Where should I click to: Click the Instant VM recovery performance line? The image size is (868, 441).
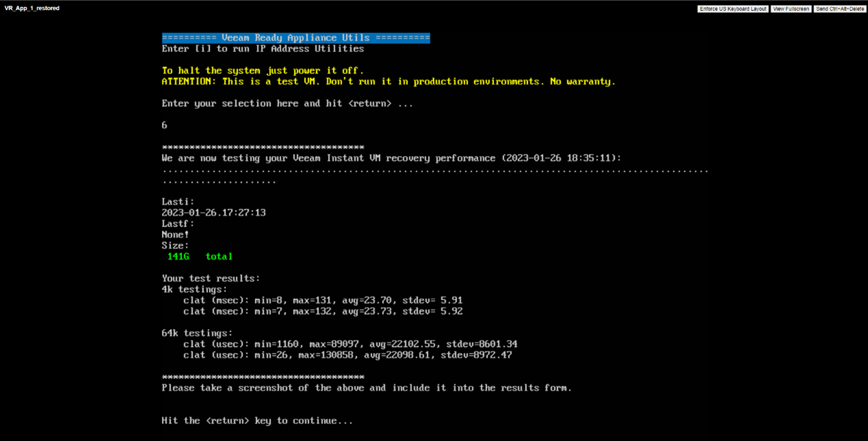(392, 159)
